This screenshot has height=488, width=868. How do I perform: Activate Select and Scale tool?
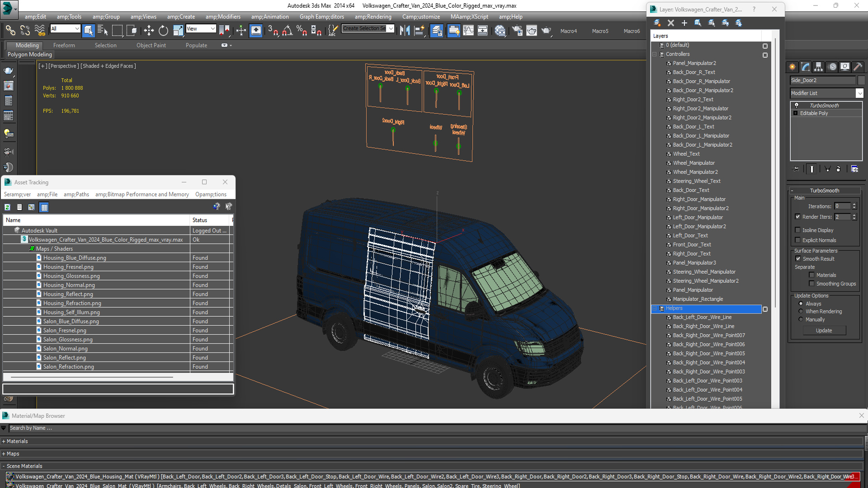pyautogui.click(x=178, y=30)
